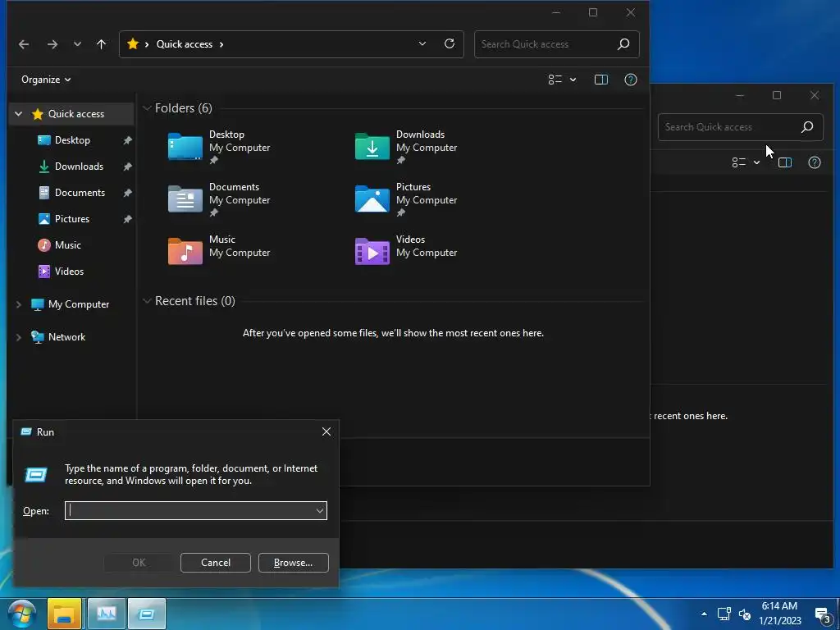Select Desktop in the navigation pane

coord(72,139)
